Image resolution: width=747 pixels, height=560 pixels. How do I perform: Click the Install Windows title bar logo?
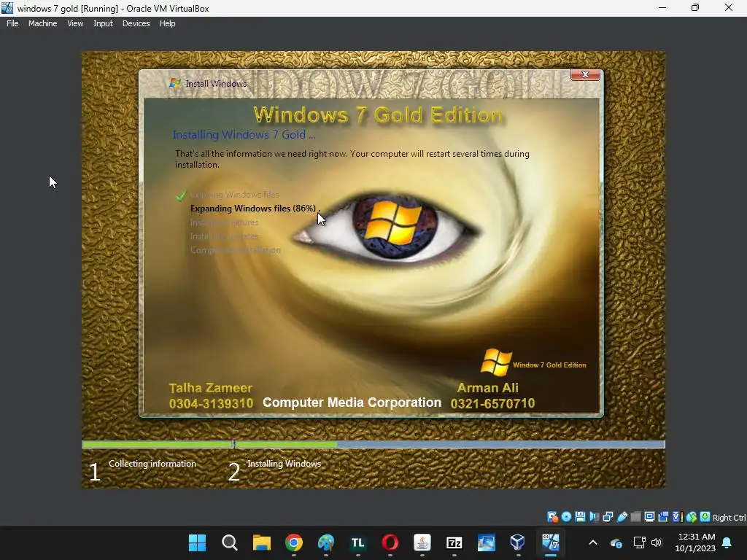[175, 84]
